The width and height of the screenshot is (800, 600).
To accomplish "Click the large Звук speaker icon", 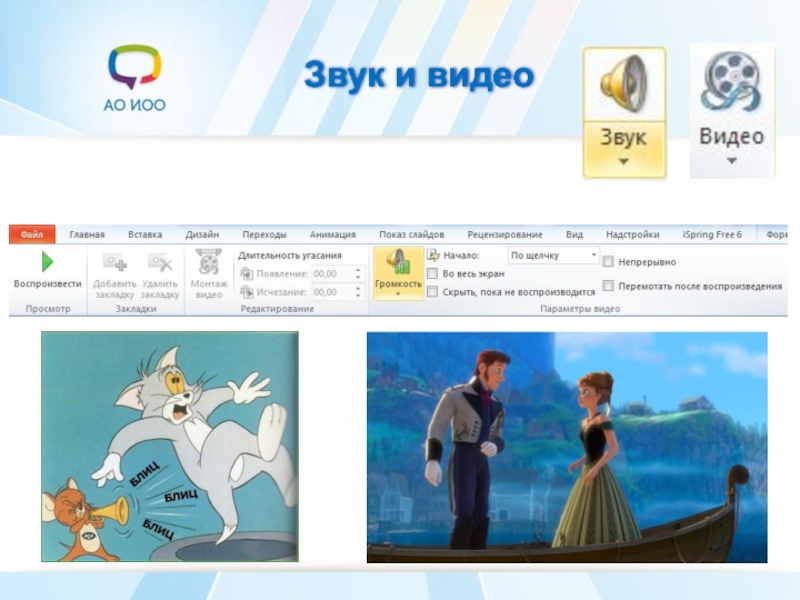I will click(x=624, y=83).
